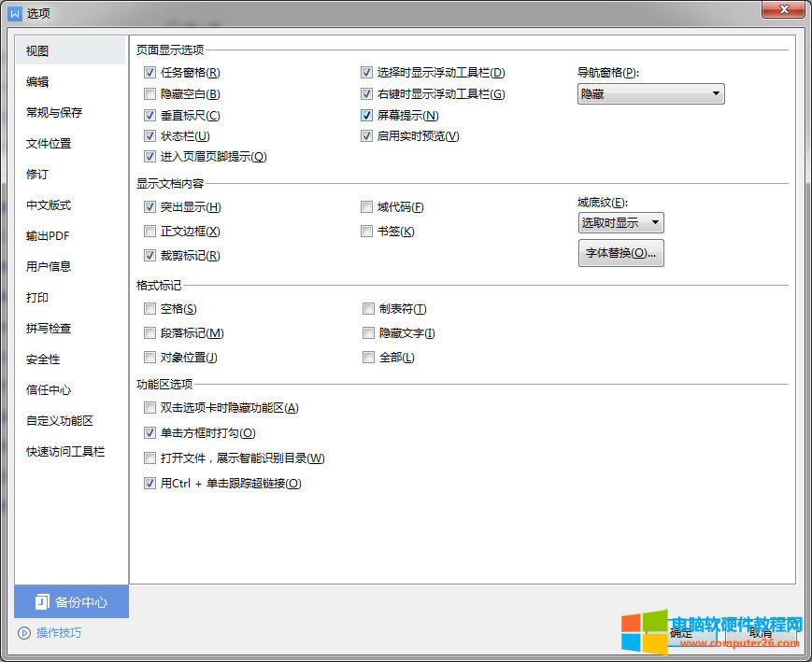Open the 操作技巧 link
This screenshot has height=662, width=812.
pos(58,633)
